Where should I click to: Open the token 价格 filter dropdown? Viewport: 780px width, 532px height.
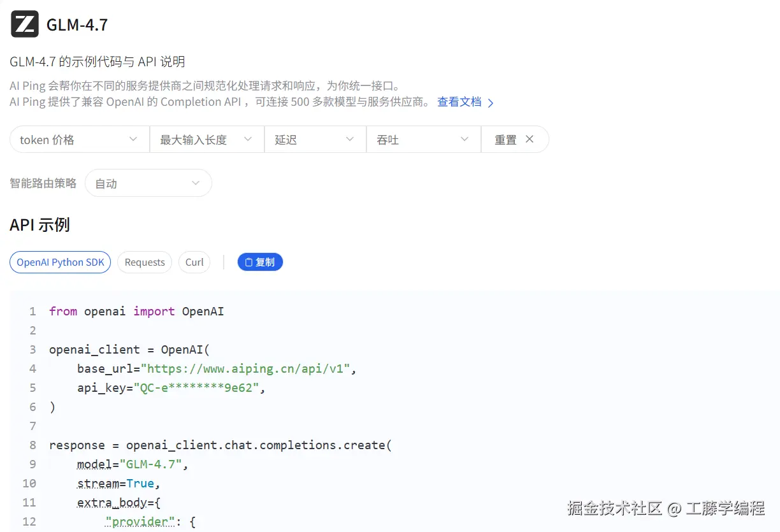pos(78,139)
